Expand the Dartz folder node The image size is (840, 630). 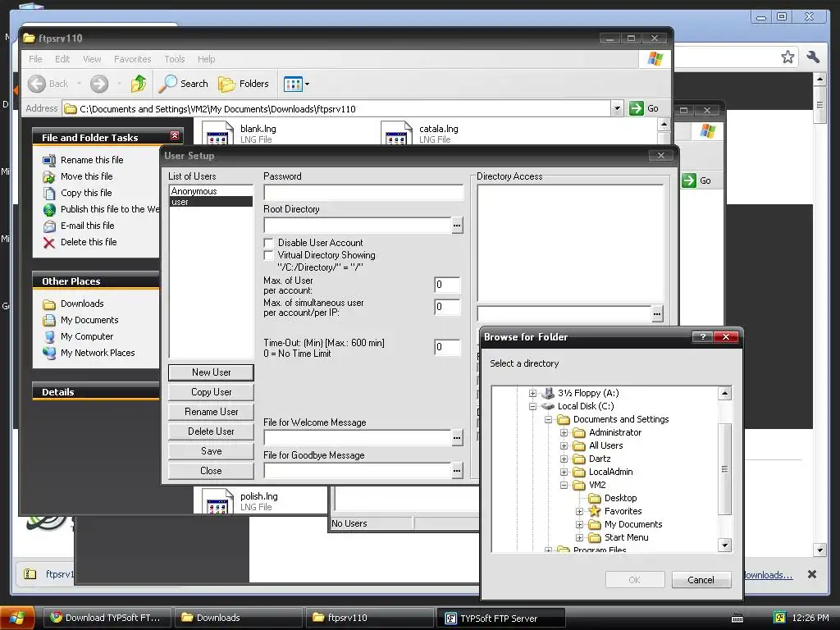point(564,459)
